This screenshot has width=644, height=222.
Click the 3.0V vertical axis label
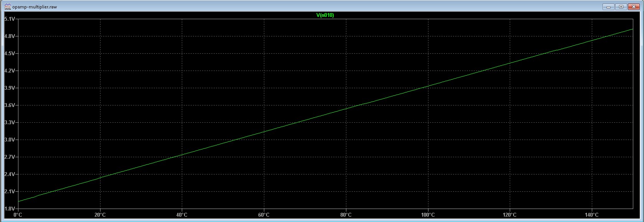(10, 140)
